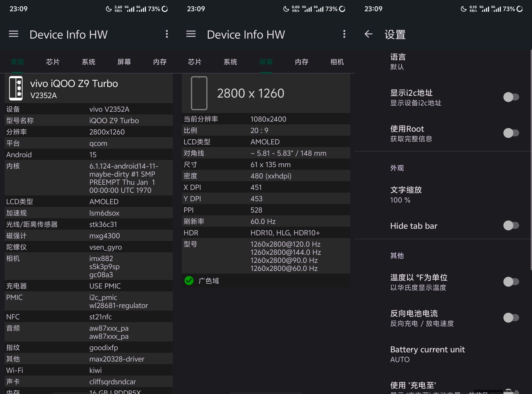The image size is (532, 394).
Task: Switch to the 相机 tab in middle panel
Action: coord(337,62)
